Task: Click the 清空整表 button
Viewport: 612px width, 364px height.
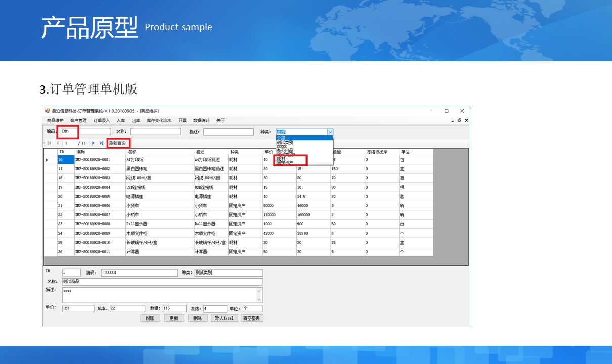Action: [252, 318]
